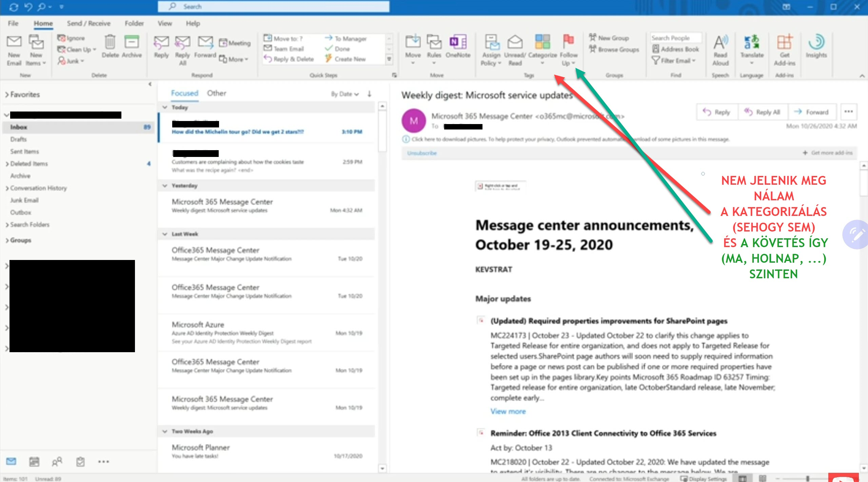Expand the Favorites folder group

(x=7, y=95)
